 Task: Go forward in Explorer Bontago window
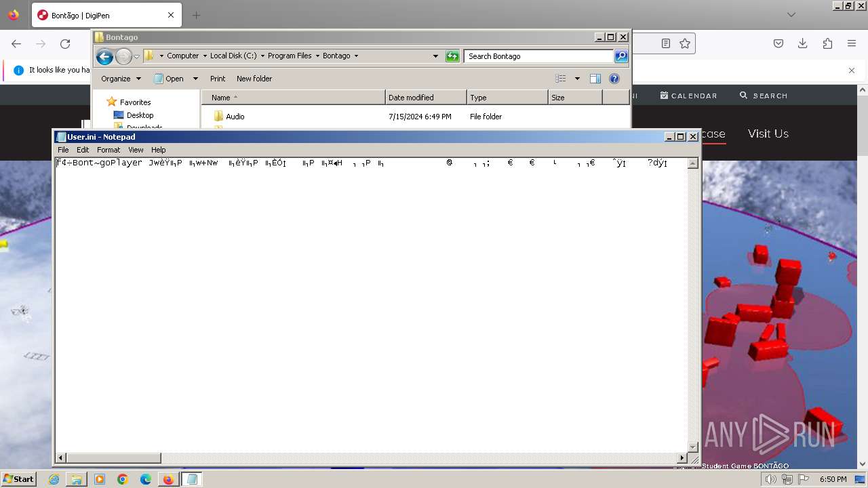[x=123, y=56]
